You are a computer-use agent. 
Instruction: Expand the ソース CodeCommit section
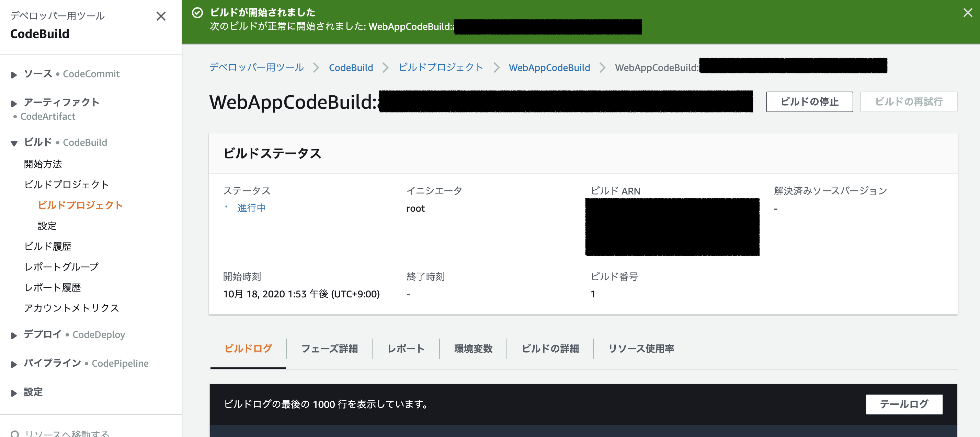[x=14, y=74]
